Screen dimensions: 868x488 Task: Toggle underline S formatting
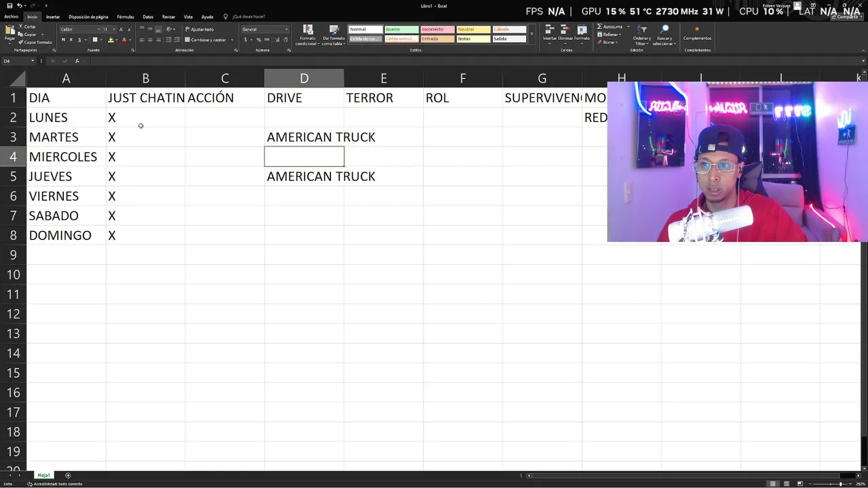pyautogui.click(x=79, y=40)
